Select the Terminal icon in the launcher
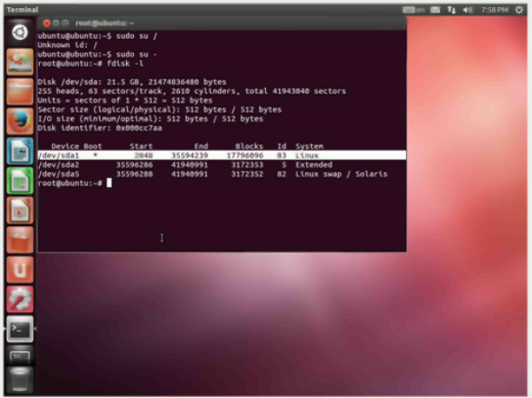532x398 pixels. click(20, 329)
